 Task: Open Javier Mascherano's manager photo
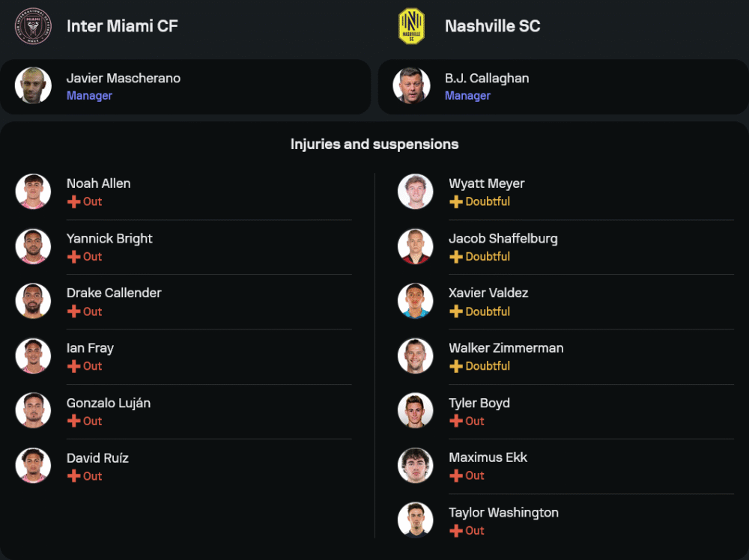(x=33, y=86)
